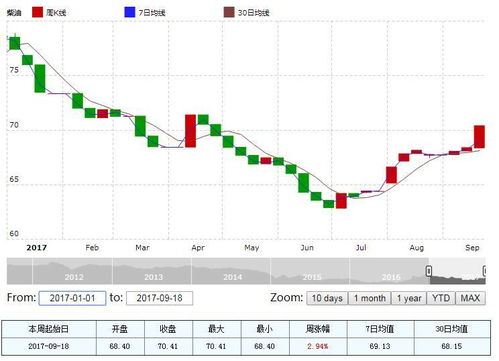Grab the left range selector handle

[x=429, y=271]
